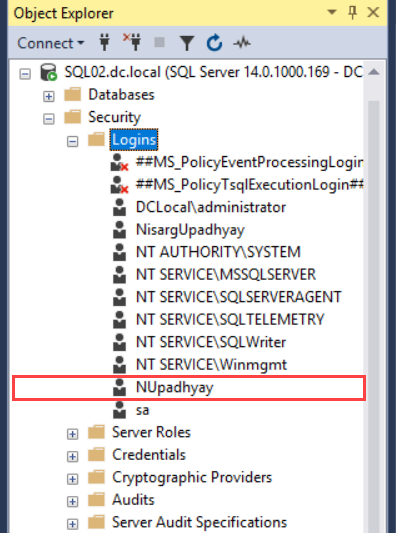Click the NT SERVICE\SQLTELEMETRY user icon
The width and height of the screenshot is (396, 533).
[x=119, y=319]
